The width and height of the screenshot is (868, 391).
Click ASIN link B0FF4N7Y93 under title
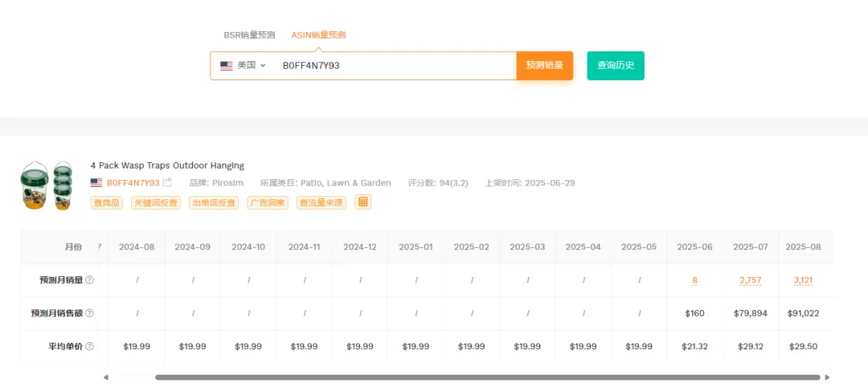[133, 182]
